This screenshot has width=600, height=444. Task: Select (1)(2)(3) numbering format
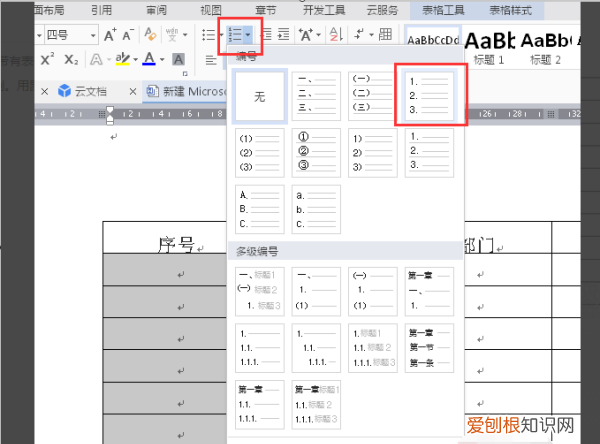coord(259,153)
